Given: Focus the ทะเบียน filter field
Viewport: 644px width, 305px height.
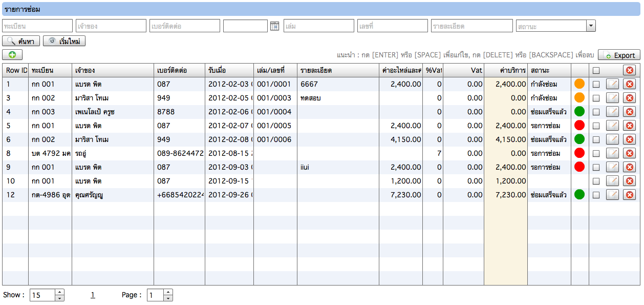Looking at the screenshot, I should click(37, 26).
